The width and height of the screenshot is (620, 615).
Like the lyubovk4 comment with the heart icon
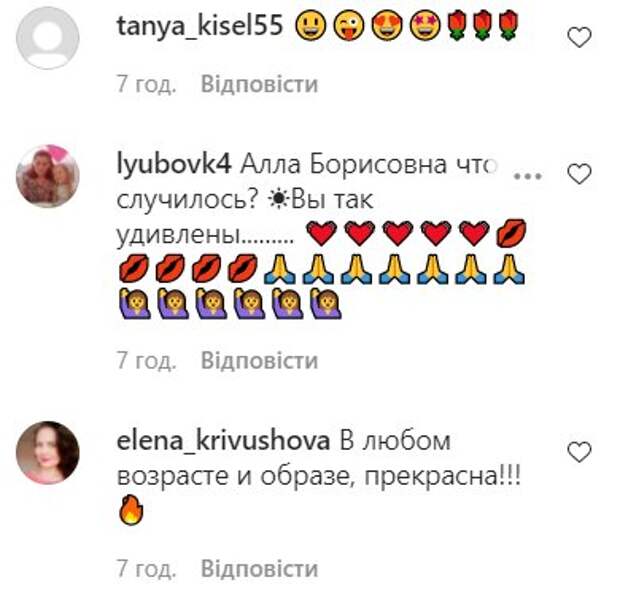pyautogui.click(x=579, y=174)
